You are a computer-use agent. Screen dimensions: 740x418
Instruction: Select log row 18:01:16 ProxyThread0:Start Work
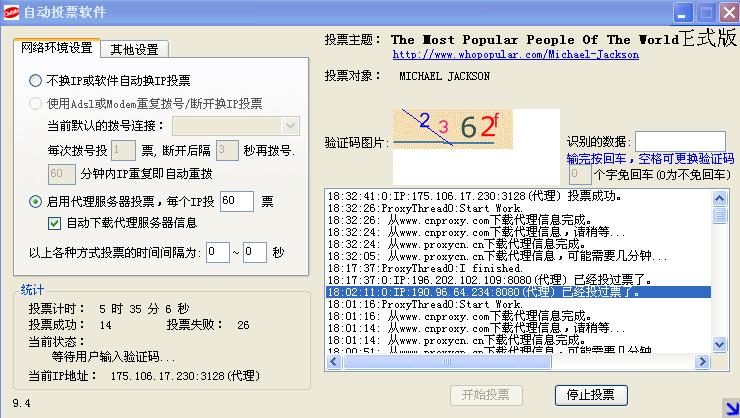click(519, 304)
